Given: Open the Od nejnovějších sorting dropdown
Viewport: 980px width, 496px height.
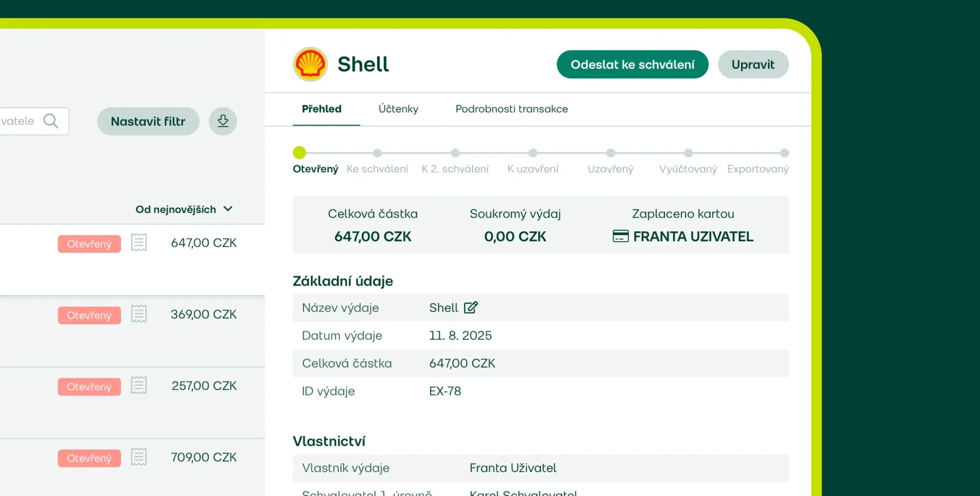Looking at the screenshot, I should tap(184, 209).
